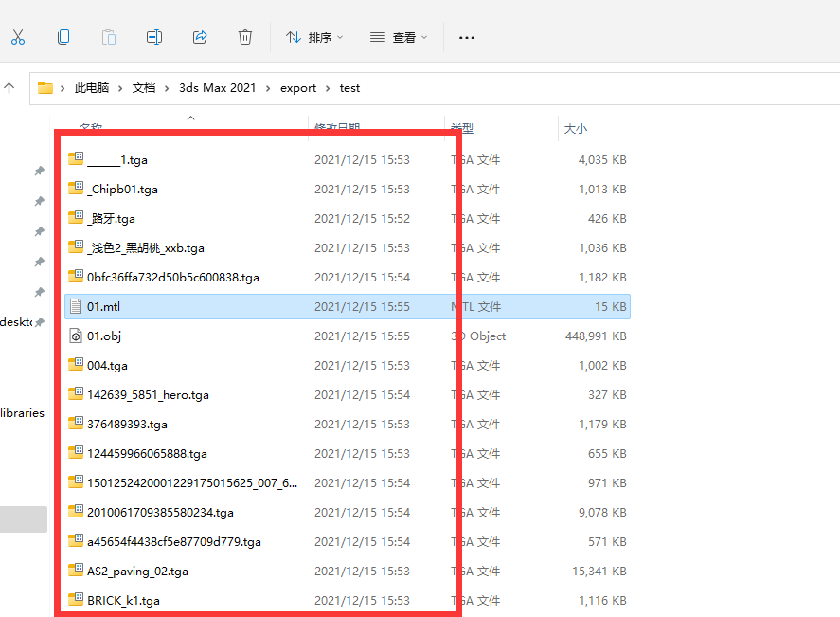Toggle the sort direction arrow on 名称 column

190,118
